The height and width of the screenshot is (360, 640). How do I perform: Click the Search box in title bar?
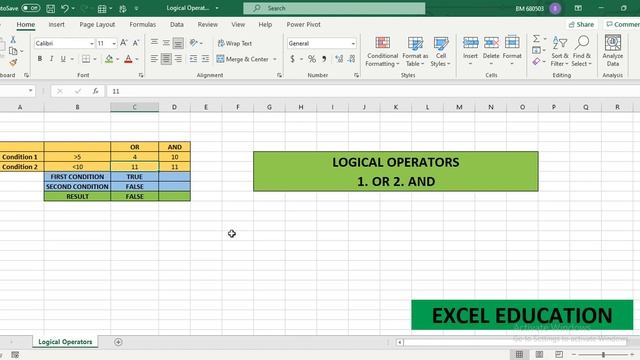click(334, 8)
